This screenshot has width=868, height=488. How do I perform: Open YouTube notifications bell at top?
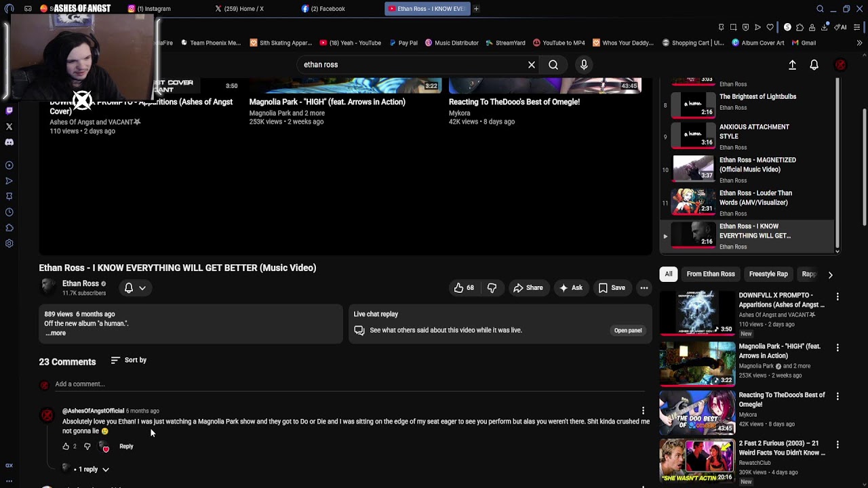click(814, 64)
